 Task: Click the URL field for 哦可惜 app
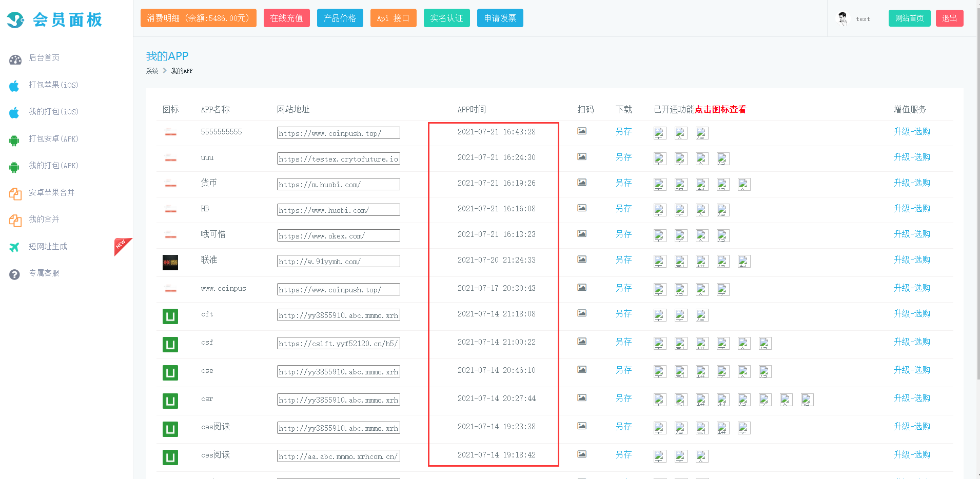(x=338, y=236)
